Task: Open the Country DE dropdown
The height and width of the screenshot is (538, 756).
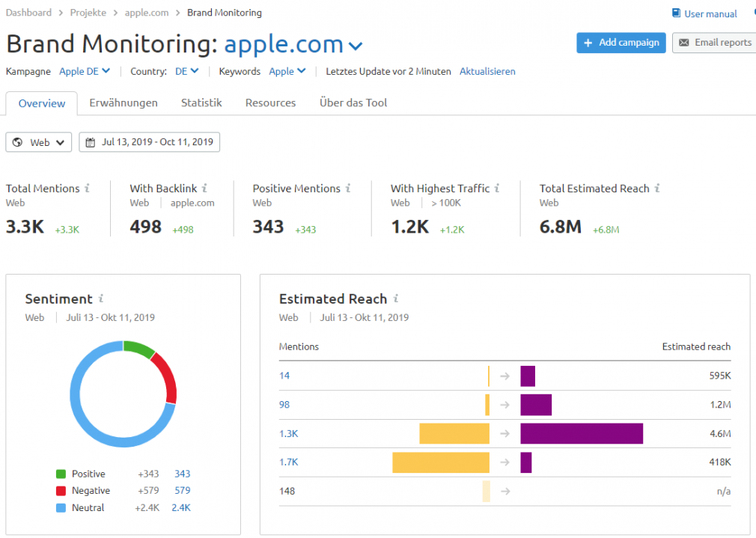Action: click(x=186, y=71)
